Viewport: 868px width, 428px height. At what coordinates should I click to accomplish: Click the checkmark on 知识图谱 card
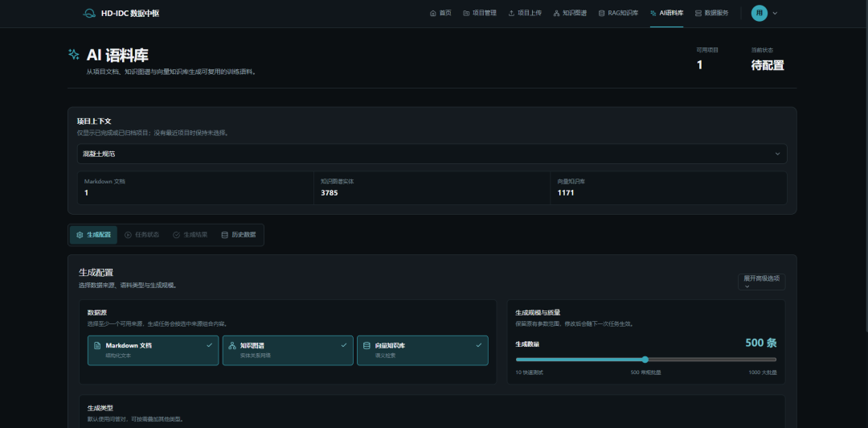[344, 345]
